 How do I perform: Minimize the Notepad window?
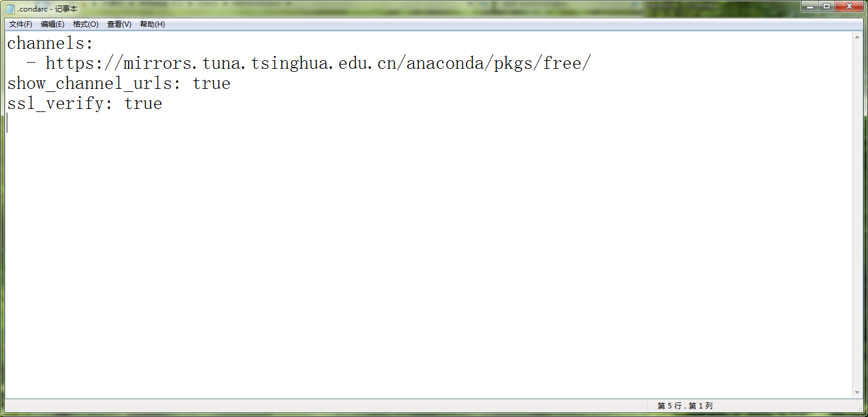pyautogui.click(x=810, y=7)
